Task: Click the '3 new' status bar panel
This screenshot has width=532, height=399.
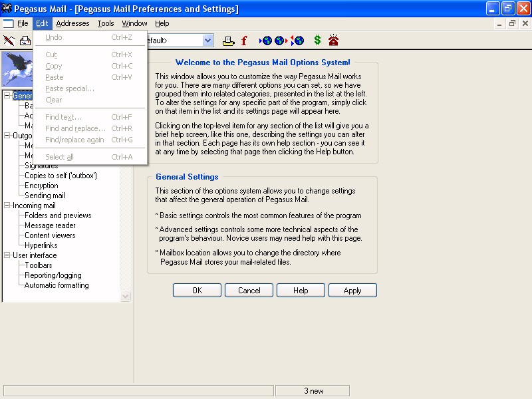Action: coord(313,391)
